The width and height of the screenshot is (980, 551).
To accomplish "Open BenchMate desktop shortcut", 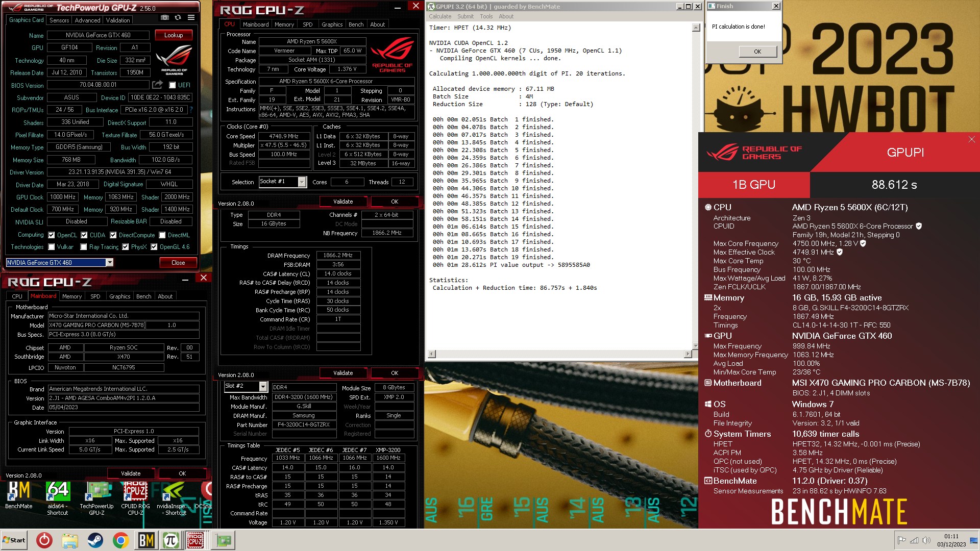I will point(19,495).
